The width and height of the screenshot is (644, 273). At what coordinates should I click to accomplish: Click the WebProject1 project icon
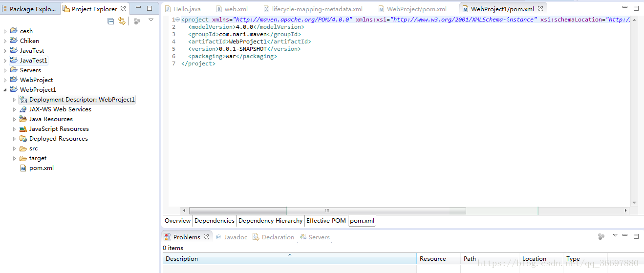14,89
